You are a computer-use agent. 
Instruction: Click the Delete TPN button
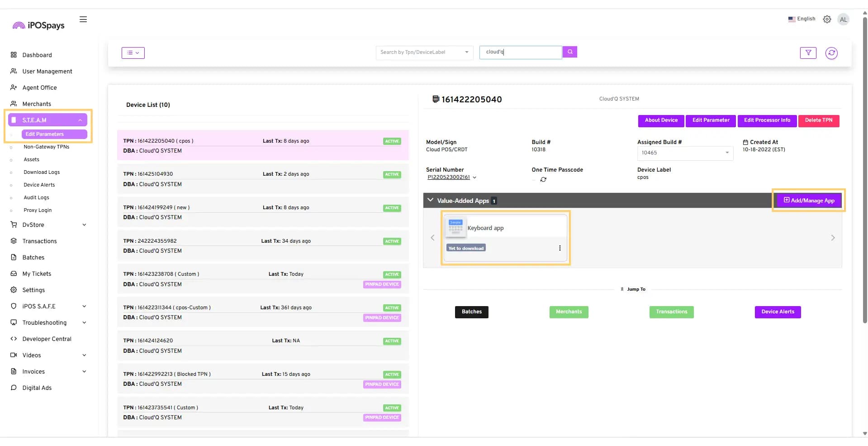click(819, 120)
